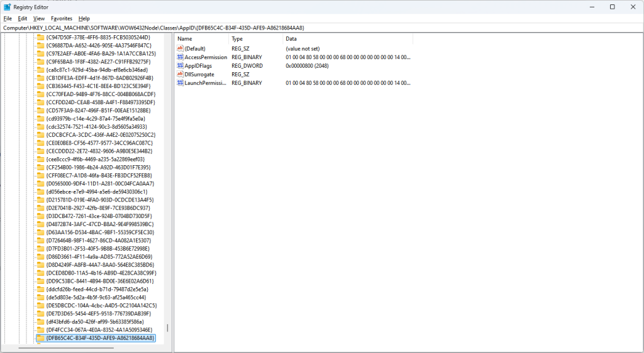This screenshot has height=353, width=644.
Task: Click the (Default) string value icon
Action: (x=180, y=49)
